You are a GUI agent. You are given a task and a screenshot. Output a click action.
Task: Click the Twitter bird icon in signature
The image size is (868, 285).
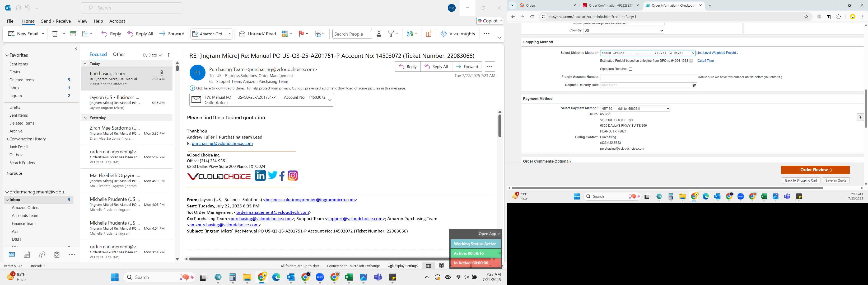pos(273,175)
